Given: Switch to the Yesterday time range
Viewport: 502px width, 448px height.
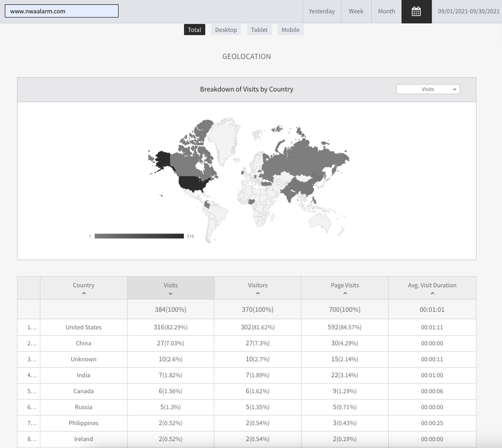Looking at the screenshot, I should (322, 12).
